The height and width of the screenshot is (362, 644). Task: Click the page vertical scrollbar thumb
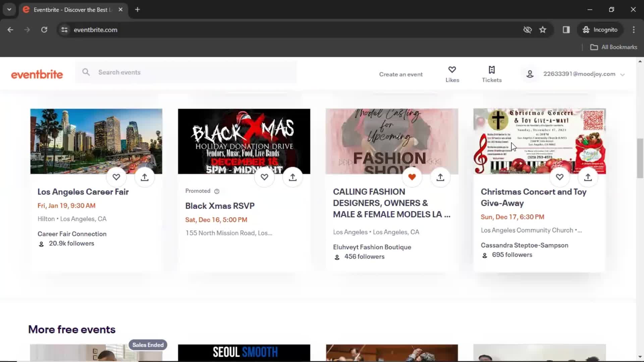pyautogui.click(x=640, y=158)
